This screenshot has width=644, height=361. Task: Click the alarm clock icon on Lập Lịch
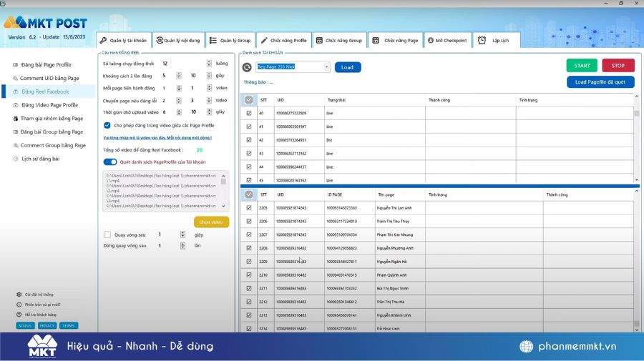482,41
